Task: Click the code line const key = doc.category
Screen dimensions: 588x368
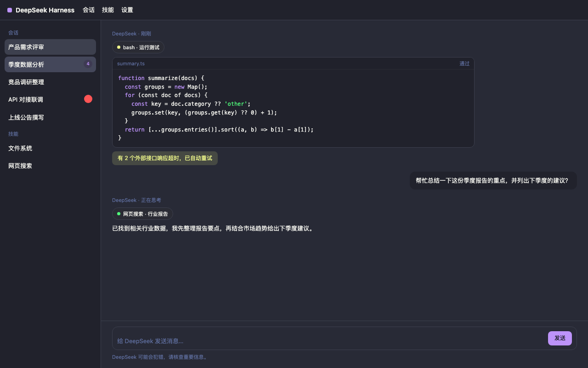Action: [191, 104]
